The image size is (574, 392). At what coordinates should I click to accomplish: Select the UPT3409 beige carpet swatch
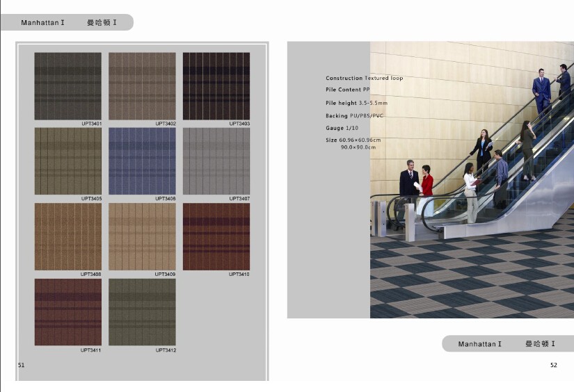tap(142, 236)
